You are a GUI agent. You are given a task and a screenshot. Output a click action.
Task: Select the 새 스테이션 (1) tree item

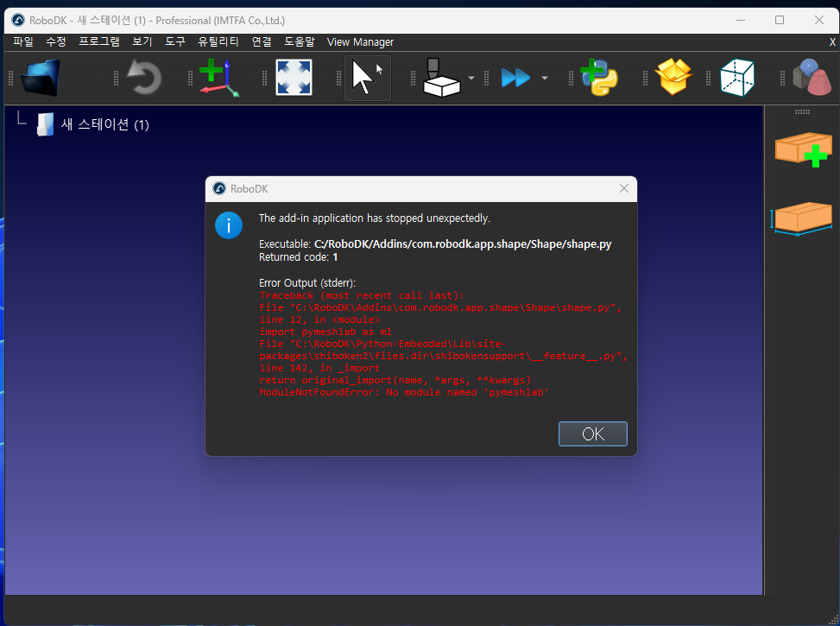(104, 124)
